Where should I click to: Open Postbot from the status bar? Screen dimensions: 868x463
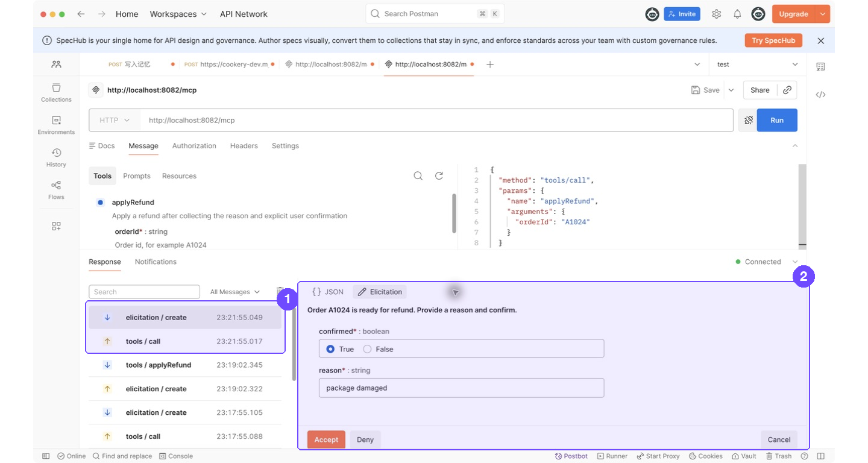(571, 456)
